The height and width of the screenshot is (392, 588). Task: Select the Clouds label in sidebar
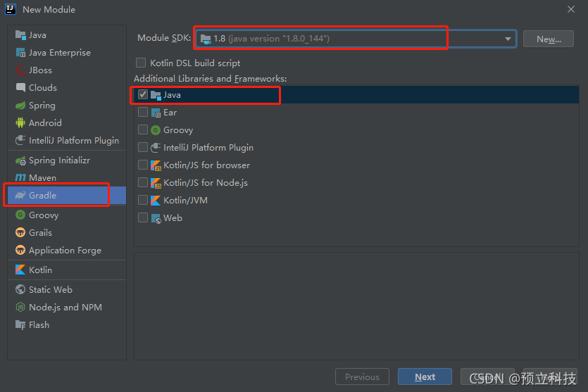(43, 88)
